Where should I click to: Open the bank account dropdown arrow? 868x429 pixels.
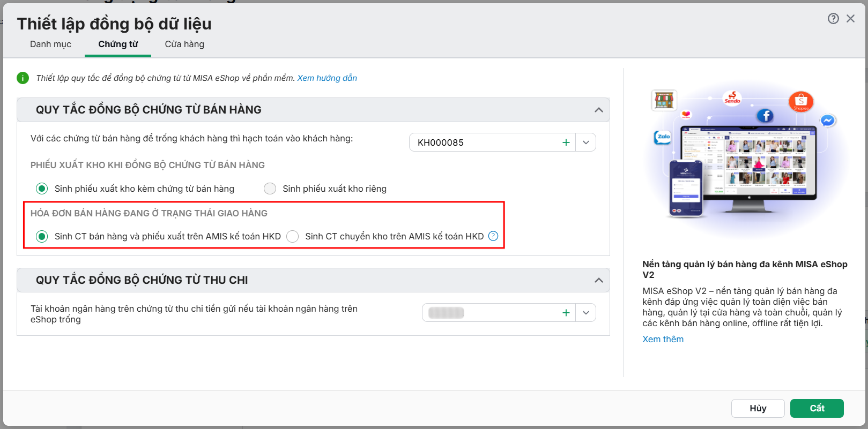coord(586,313)
